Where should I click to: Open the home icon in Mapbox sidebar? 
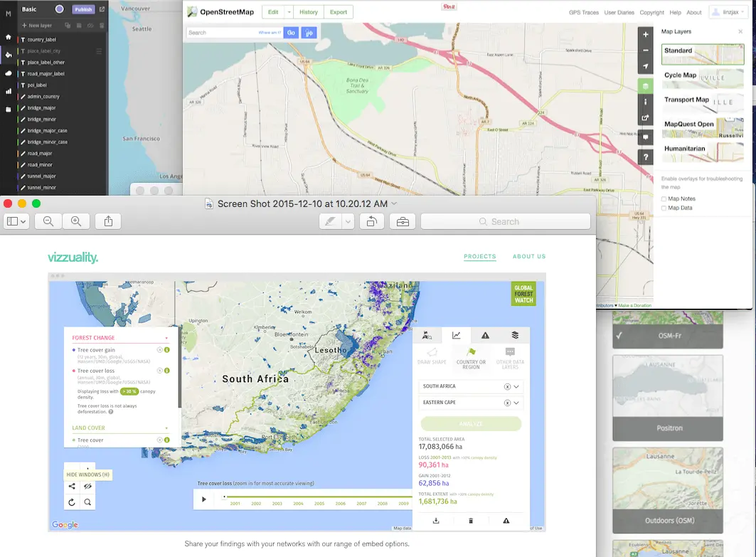[x=9, y=37]
